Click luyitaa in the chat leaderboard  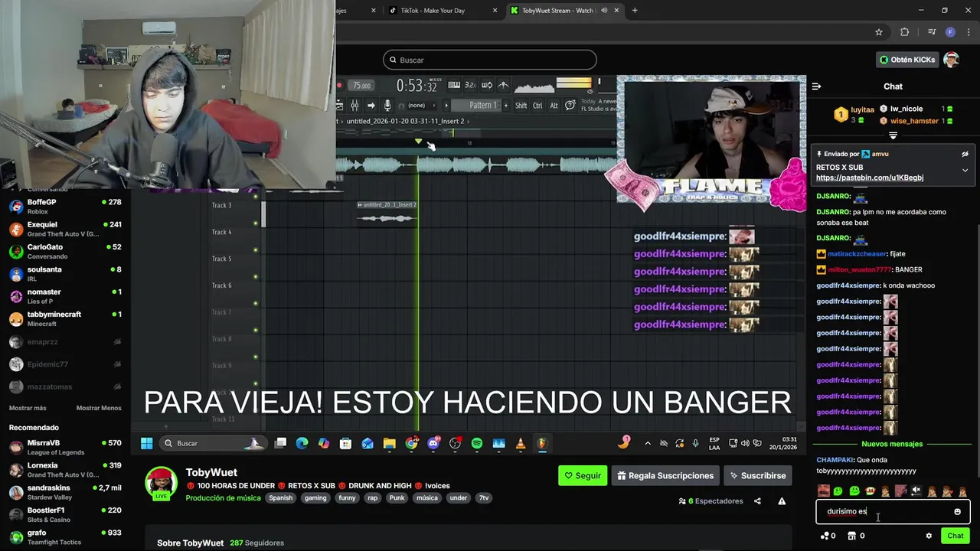click(861, 109)
